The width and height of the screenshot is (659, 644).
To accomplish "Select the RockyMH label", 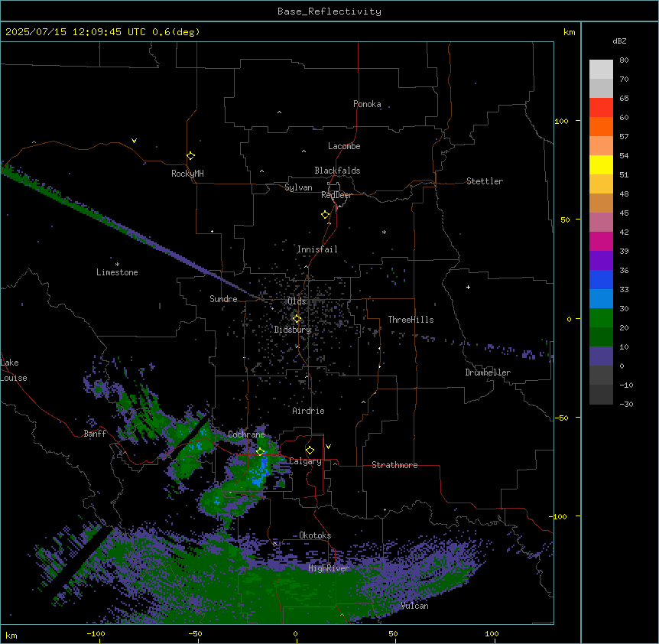I will (x=187, y=174).
